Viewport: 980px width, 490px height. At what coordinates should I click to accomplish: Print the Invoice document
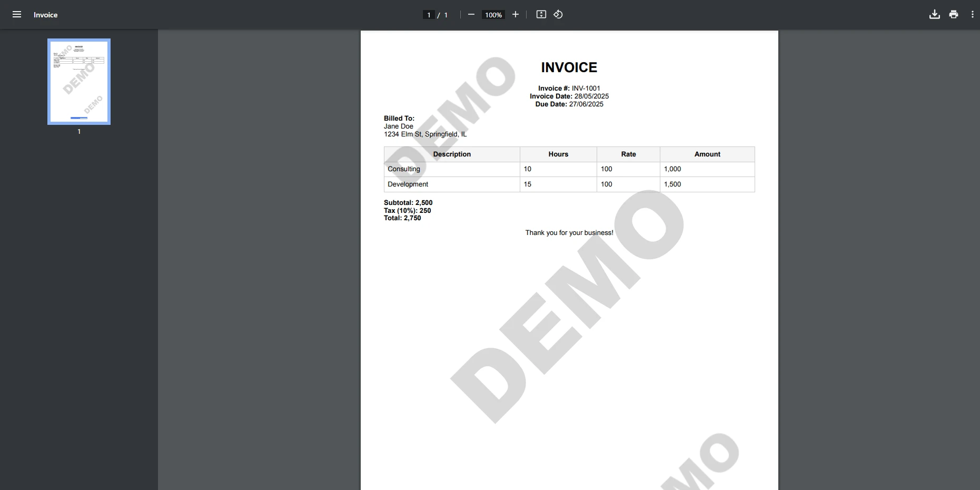pyautogui.click(x=954, y=15)
